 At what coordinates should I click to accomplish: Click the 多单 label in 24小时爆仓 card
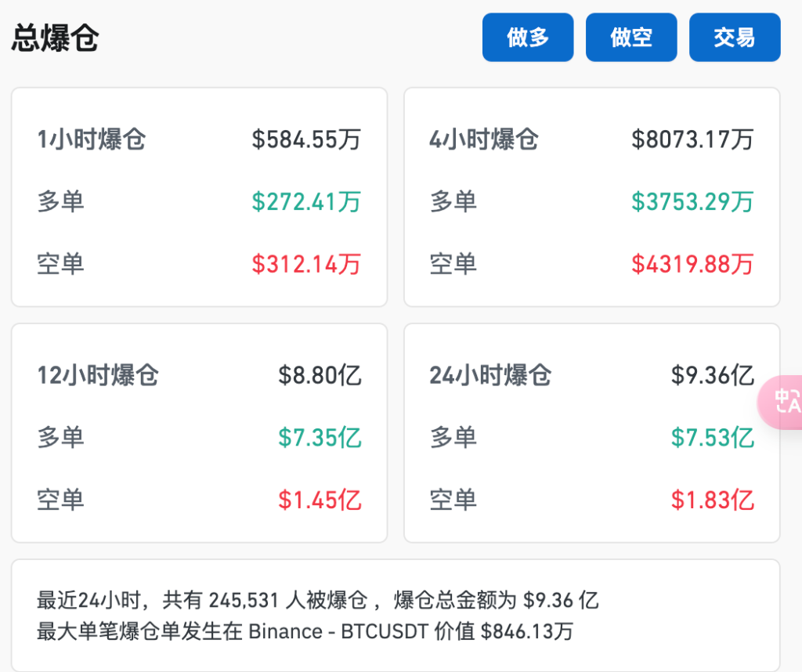coord(453,438)
